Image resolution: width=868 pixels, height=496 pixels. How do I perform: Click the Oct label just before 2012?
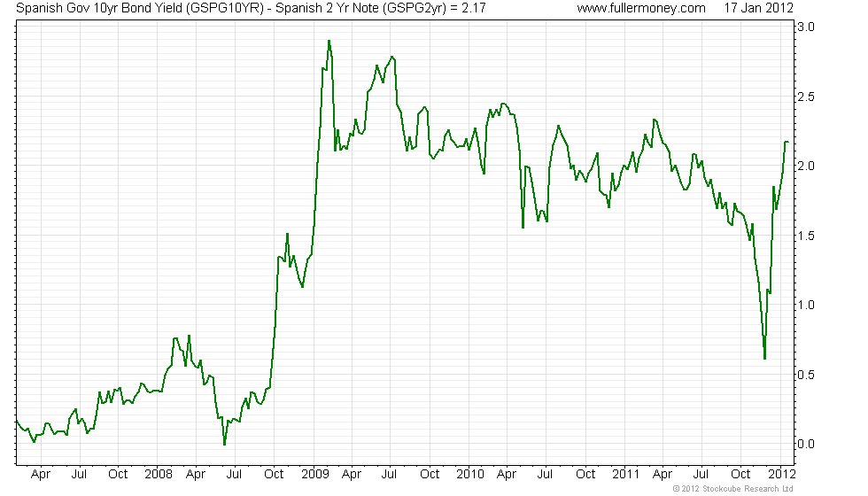740,475
